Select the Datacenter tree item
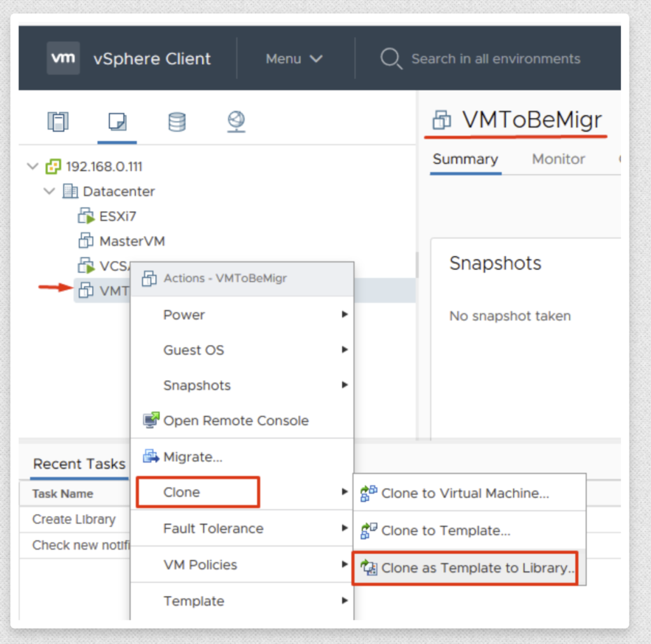The height and width of the screenshot is (644, 651). (x=119, y=191)
